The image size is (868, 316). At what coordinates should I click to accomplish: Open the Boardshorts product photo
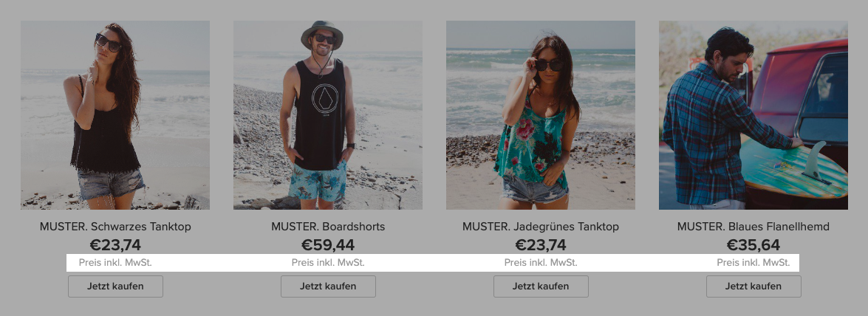[328, 115]
